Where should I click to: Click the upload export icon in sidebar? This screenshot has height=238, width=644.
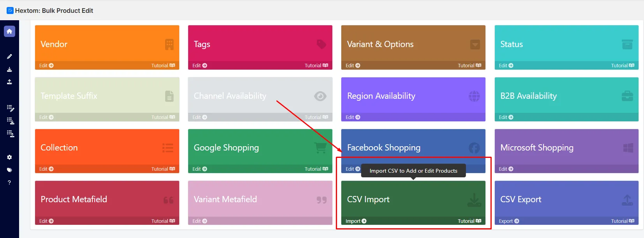pos(9,82)
